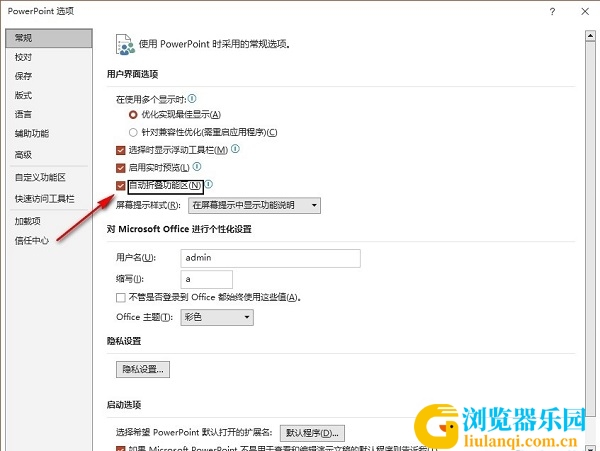Open 常规 options category
This screenshot has height=451, width=600.
(49, 38)
